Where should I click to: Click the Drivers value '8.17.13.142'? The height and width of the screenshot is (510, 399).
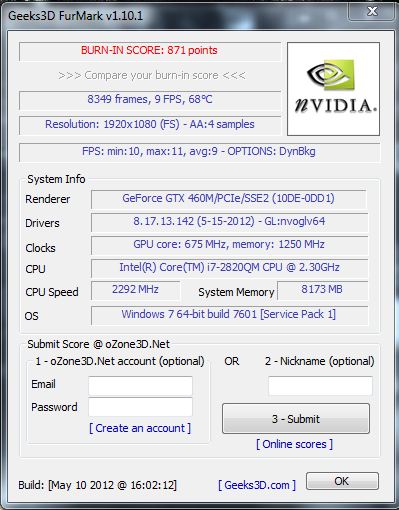tap(229, 222)
